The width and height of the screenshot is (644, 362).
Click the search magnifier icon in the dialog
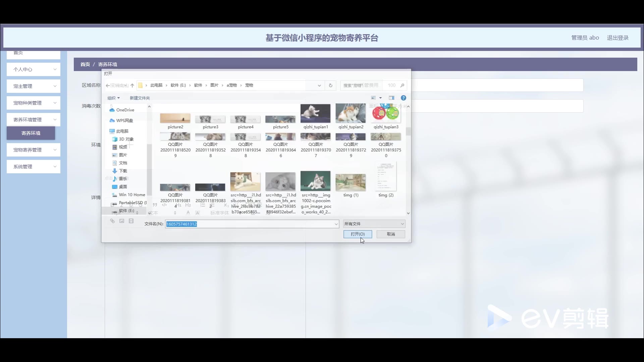[402, 85]
